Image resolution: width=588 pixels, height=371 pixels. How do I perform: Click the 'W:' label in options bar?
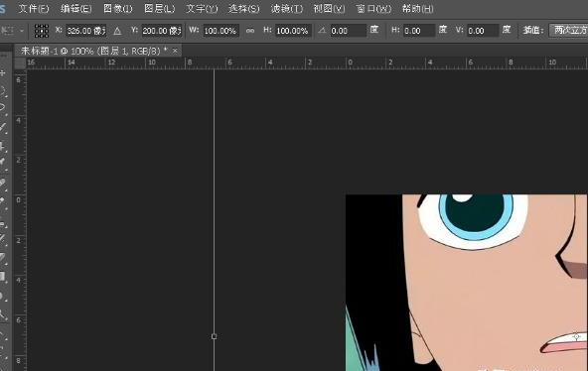point(194,30)
